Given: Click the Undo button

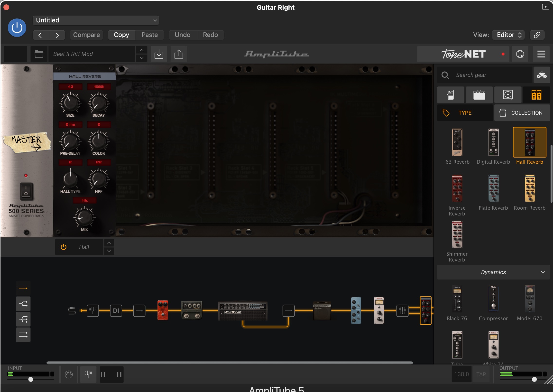Looking at the screenshot, I should coord(183,35).
